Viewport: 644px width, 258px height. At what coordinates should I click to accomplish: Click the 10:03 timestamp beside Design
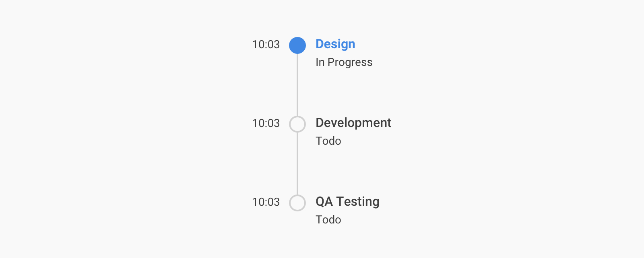(x=266, y=45)
